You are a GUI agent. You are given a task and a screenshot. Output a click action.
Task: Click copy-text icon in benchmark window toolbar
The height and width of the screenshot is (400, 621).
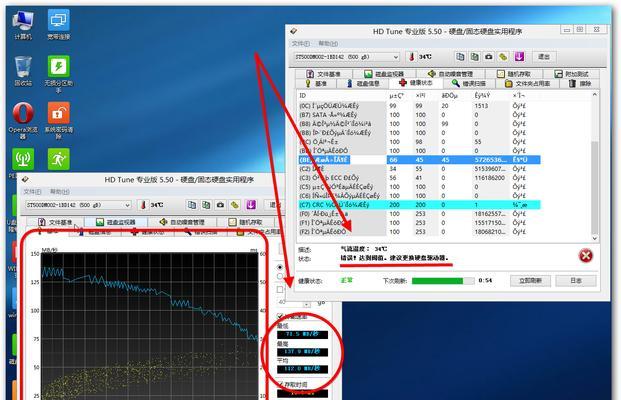click(192, 205)
